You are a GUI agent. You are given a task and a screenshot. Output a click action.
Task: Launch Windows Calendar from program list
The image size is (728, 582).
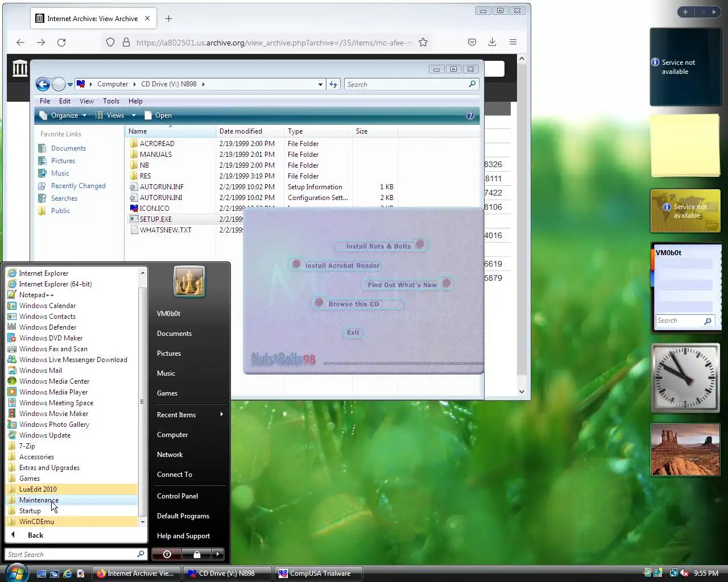point(47,306)
